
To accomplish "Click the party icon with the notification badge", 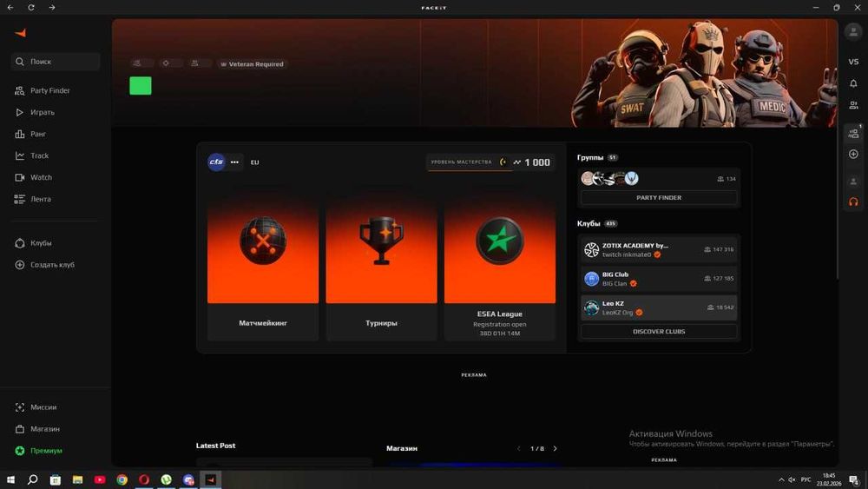I will 853,133.
